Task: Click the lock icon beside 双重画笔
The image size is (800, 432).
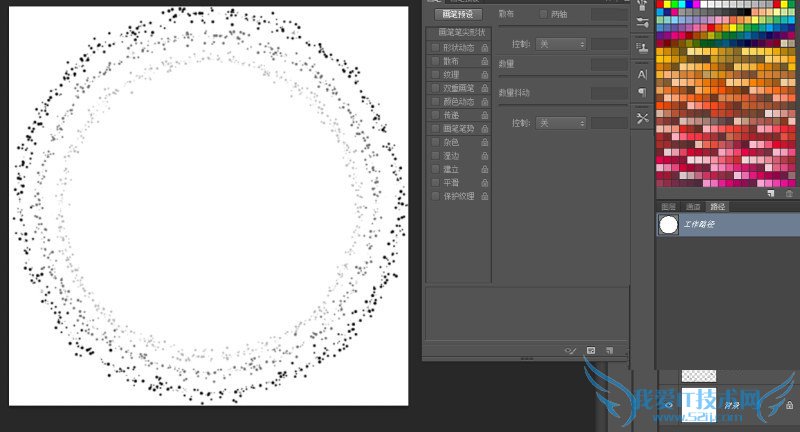Action: [484, 88]
